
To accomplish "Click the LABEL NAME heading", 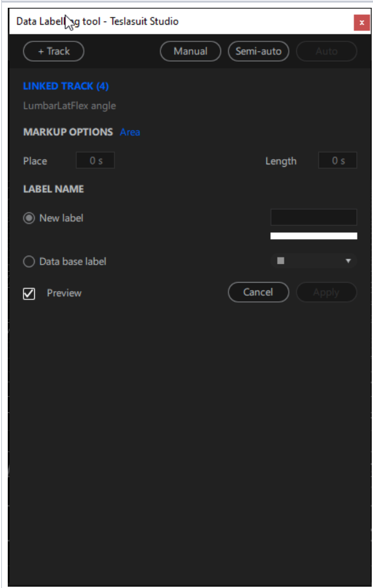I will click(x=54, y=189).
